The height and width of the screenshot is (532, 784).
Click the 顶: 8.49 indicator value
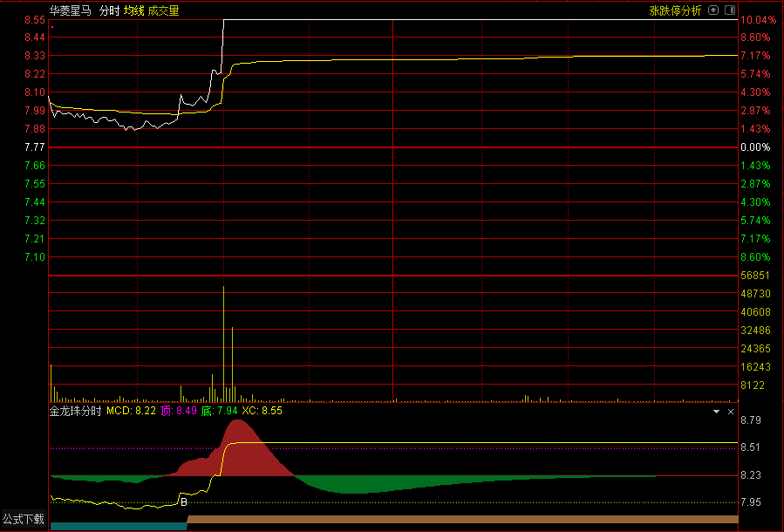179,411
